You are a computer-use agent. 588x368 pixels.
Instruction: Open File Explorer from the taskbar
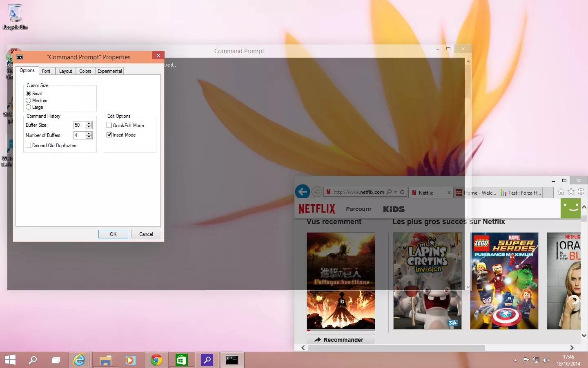(x=105, y=360)
